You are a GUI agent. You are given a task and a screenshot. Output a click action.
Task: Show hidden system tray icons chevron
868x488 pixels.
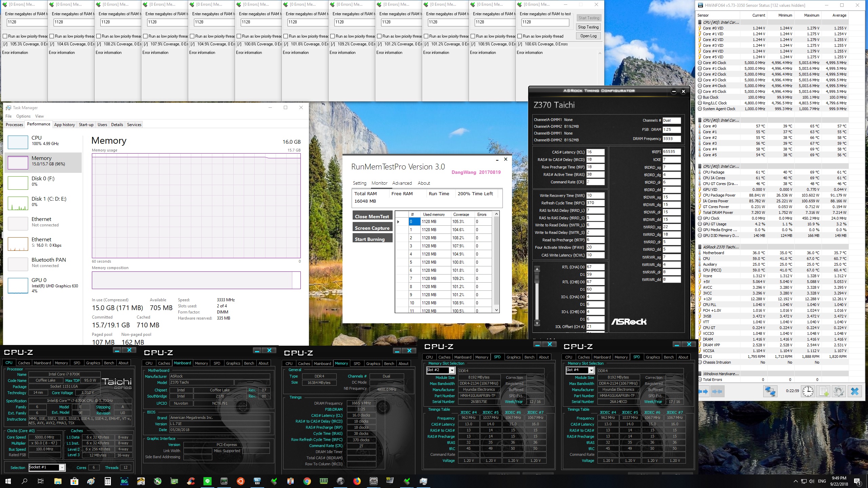(795, 481)
